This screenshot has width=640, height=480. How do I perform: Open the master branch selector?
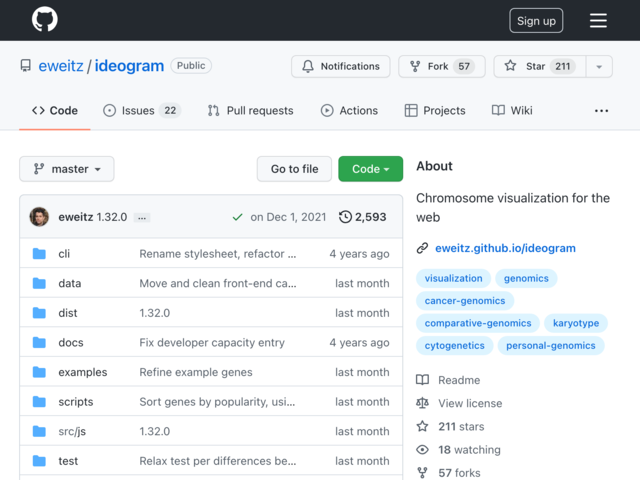pos(67,169)
